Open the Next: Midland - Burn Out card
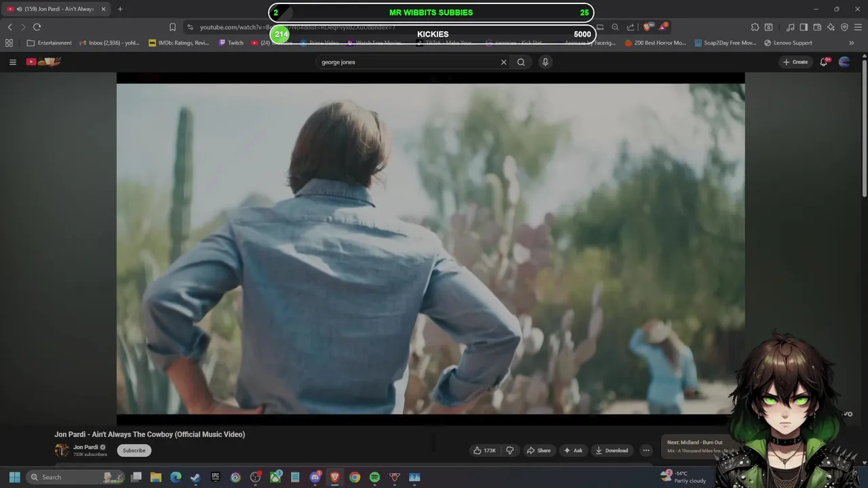 [696, 446]
